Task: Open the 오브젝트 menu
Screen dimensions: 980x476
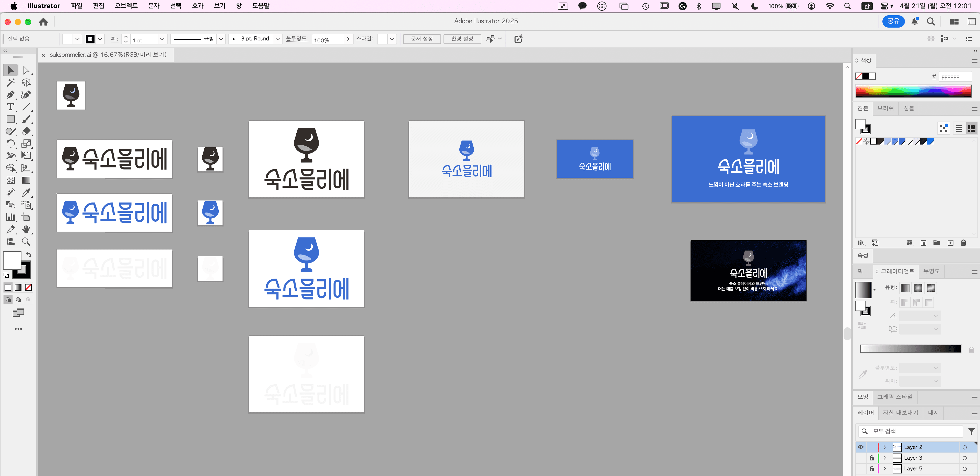Action: pyautogui.click(x=126, y=6)
